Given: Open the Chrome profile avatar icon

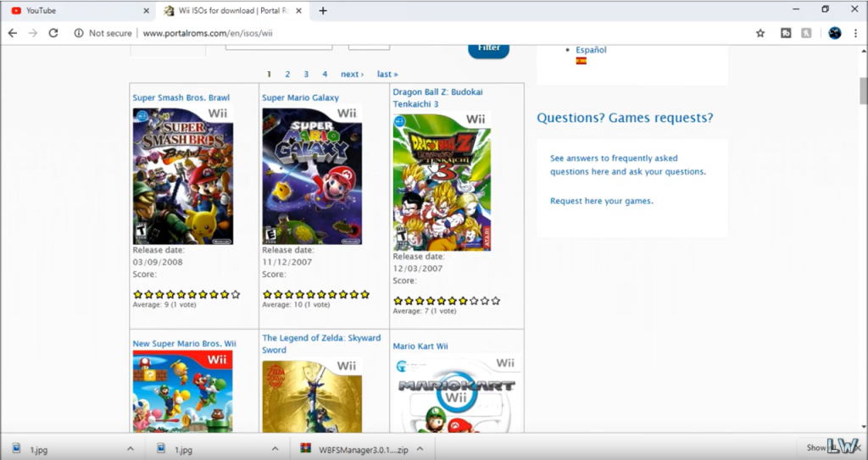Looking at the screenshot, I should (x=835, y=33).
